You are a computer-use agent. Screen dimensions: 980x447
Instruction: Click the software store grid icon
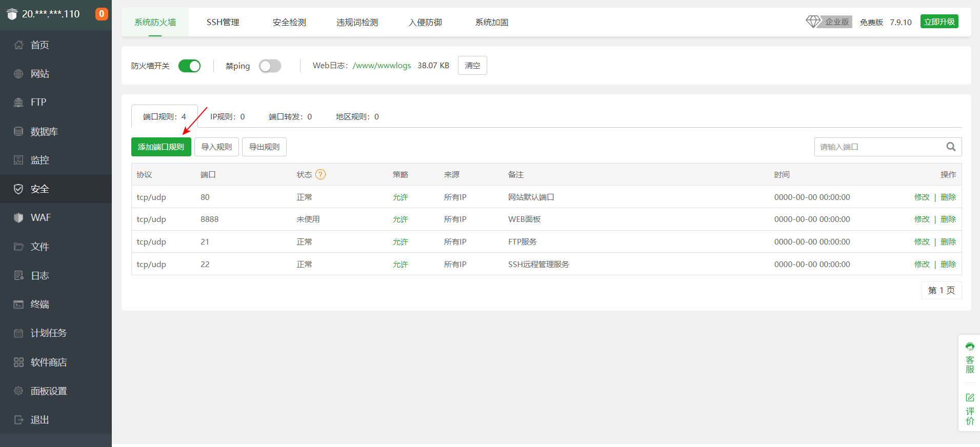coord(18,362)
